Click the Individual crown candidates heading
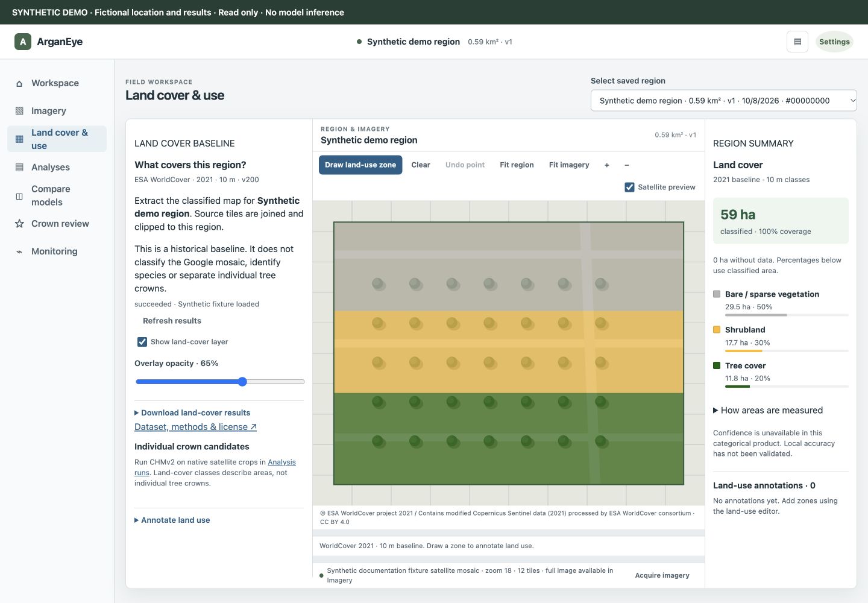Image resolution: width=868 pixels, height=603 pixels. coord(192,447)
